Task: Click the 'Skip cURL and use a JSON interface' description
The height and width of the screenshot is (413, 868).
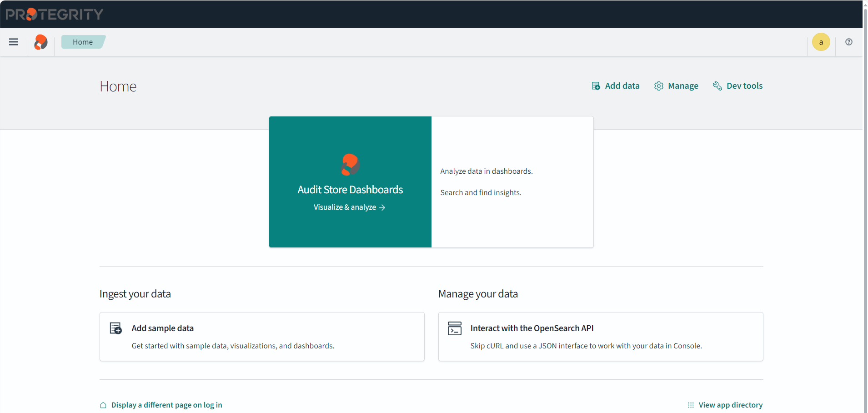Action: tap(586, 346)
